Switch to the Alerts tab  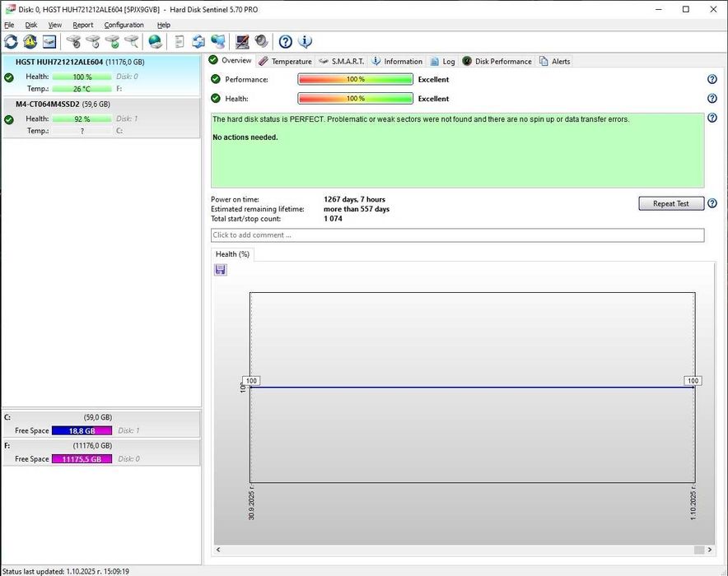554,61
